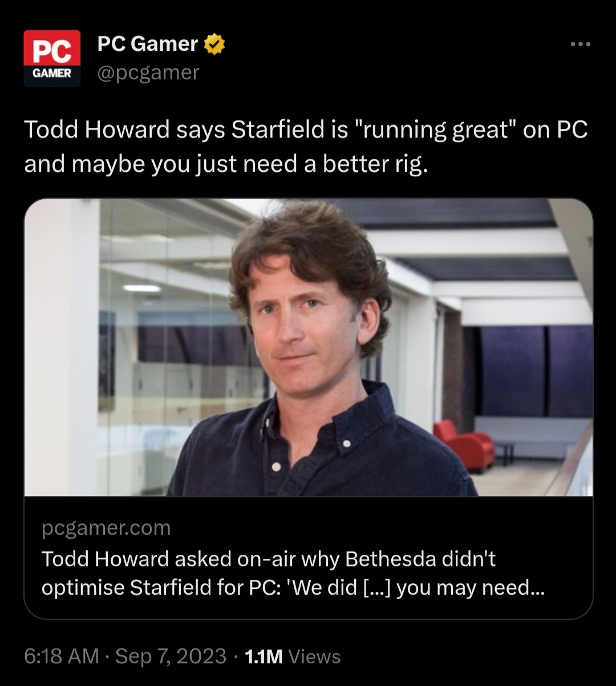View the 1.1M view count
Viewport: 616px width, 686px height.
click(x=263, y=657)
